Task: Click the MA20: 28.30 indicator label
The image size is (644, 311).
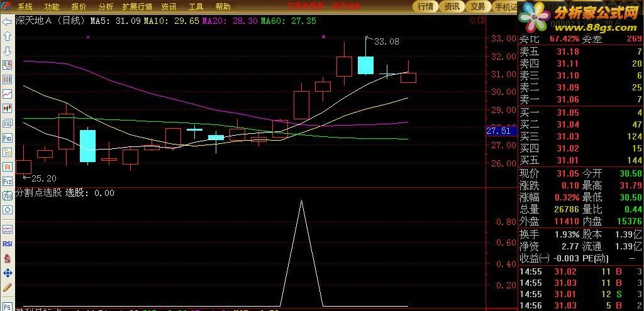Action: tap(230, 21)
